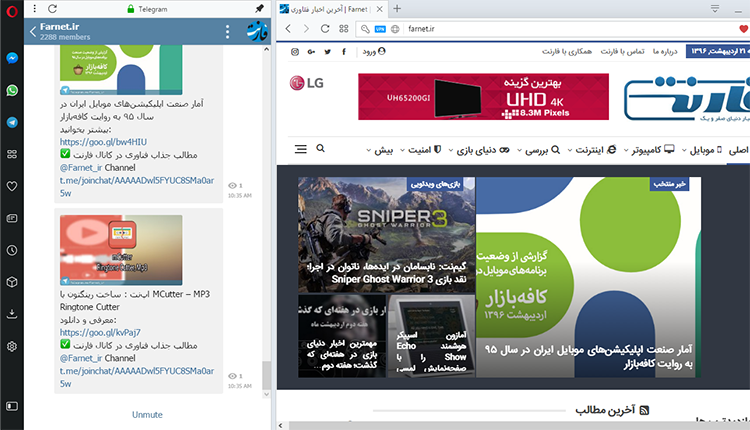Image resolution: width=750 pixels, height=430 pixels.
Task: Navigate forward in browser
Action: [306, 29]
